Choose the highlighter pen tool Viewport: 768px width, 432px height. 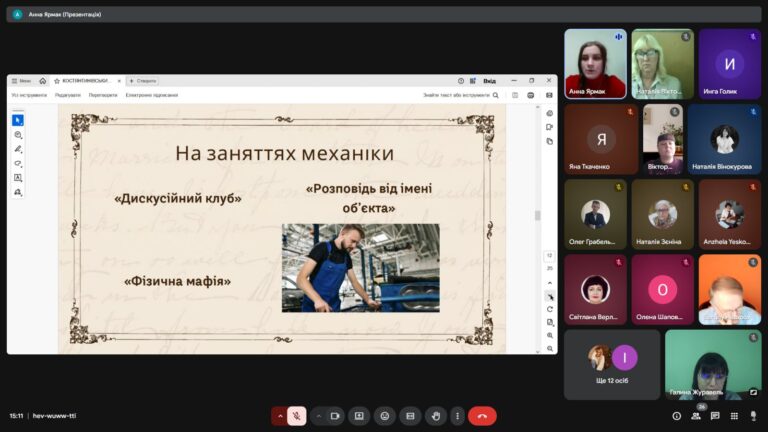(18, 149)
